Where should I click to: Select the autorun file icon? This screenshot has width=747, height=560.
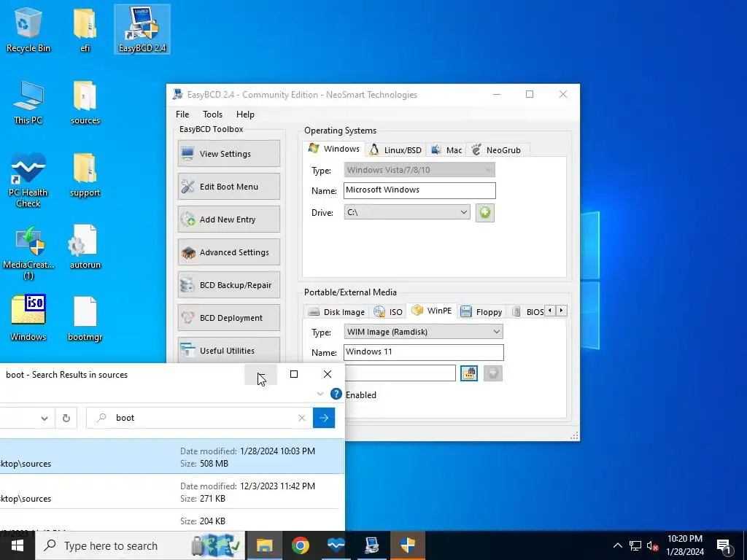tap(85, 247)
